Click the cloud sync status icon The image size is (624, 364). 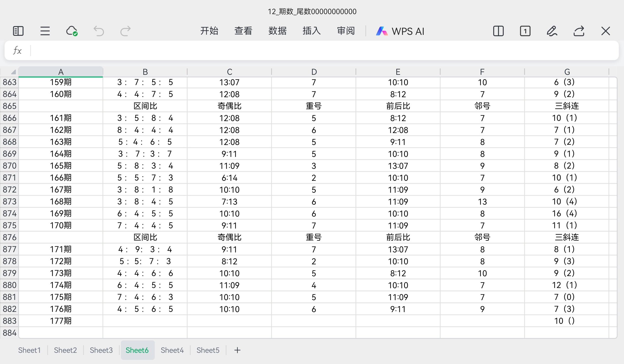coord(72,31)
